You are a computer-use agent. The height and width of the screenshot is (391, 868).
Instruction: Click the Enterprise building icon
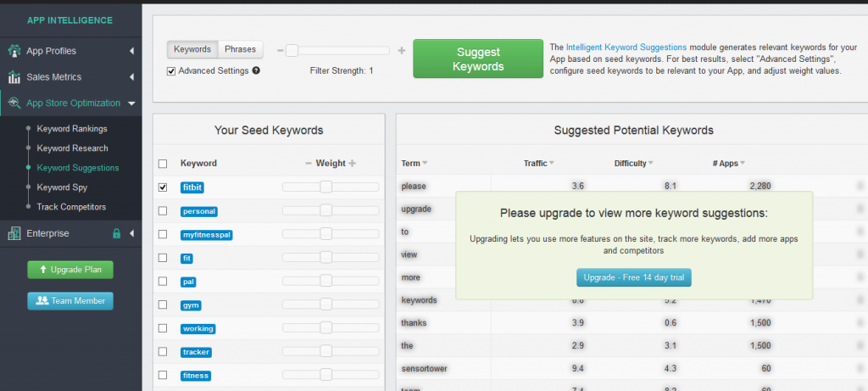(x=14, y=234)
